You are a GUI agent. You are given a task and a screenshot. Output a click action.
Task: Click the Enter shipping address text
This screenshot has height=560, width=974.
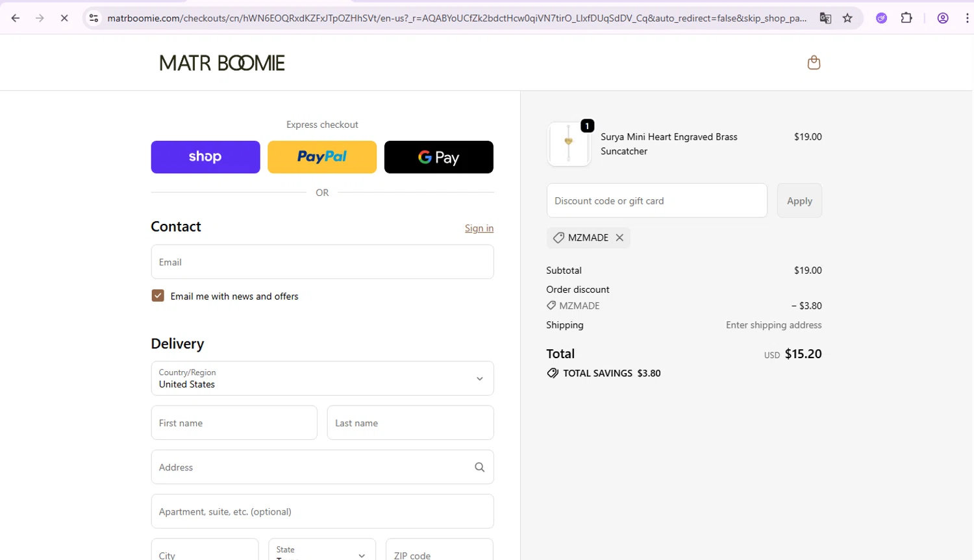(773, 325)
